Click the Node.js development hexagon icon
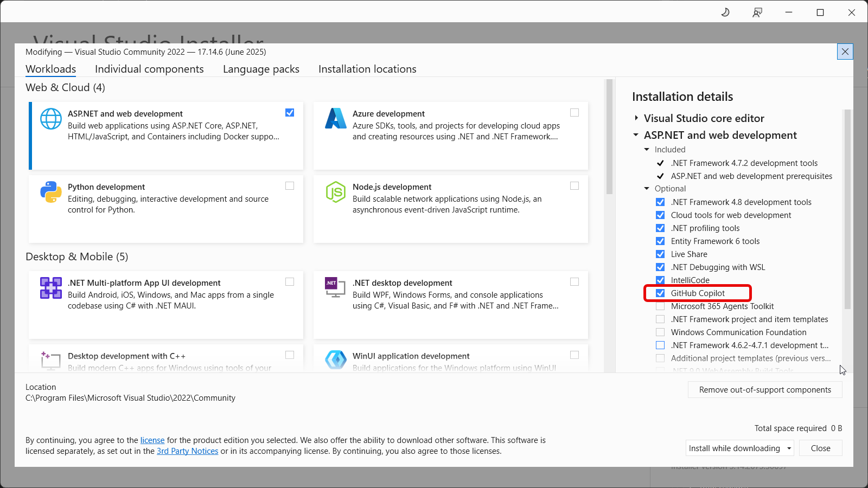The height and width of the screenshot is (488, 868). 335,192
